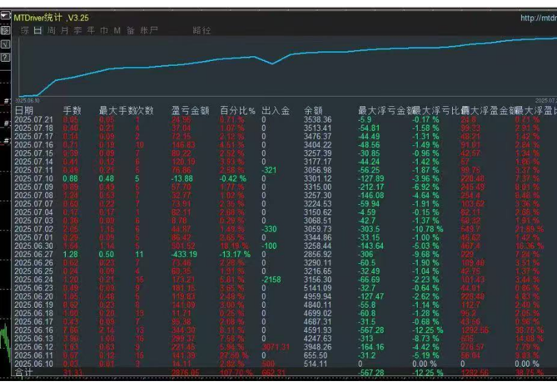
Task: Select the 币 tab
Action: click(104, 31)
